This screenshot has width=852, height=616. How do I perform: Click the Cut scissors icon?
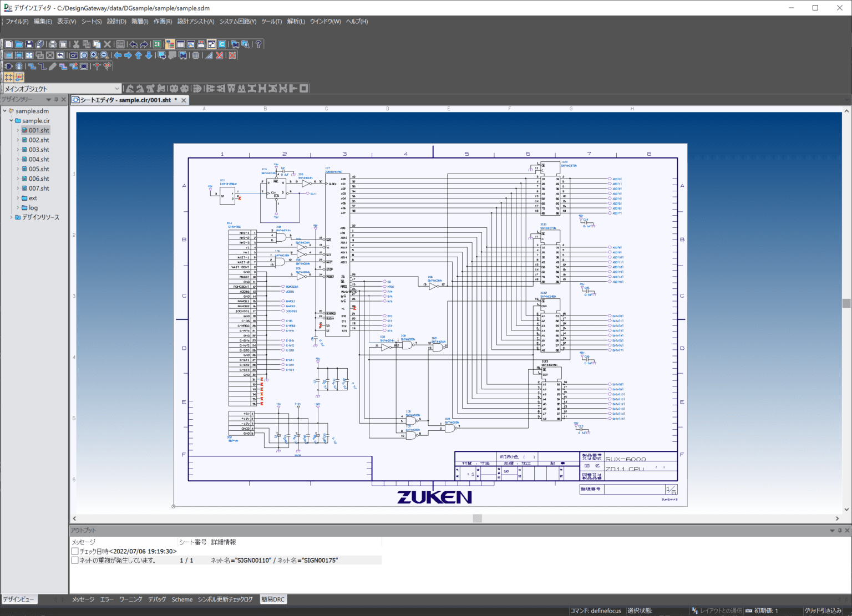[76, 44]
